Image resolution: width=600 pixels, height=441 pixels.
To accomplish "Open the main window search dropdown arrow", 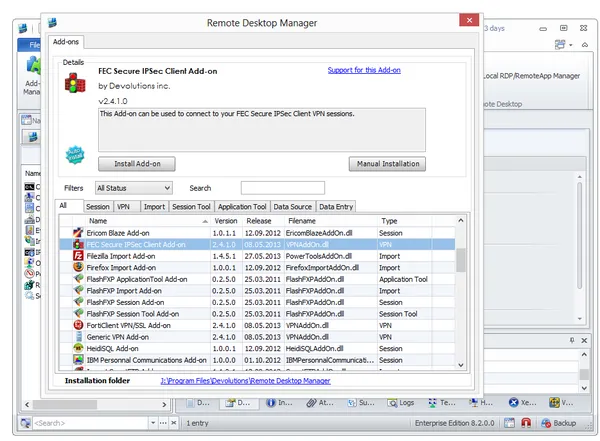I will (153, 423).
